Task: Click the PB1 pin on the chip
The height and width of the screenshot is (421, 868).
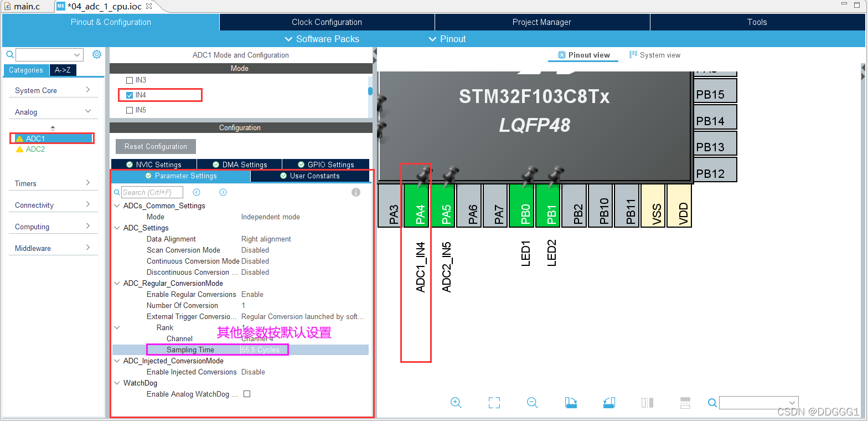Action: 549,206
